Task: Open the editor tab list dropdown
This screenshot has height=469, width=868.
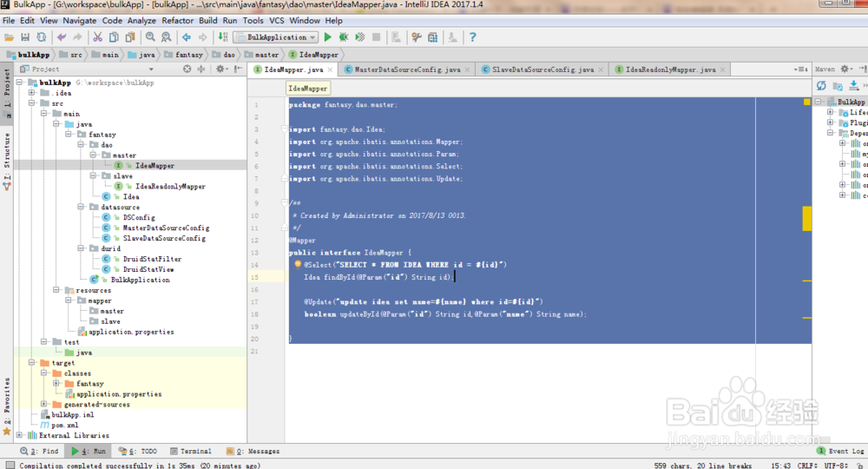Action: pos(800,69)
